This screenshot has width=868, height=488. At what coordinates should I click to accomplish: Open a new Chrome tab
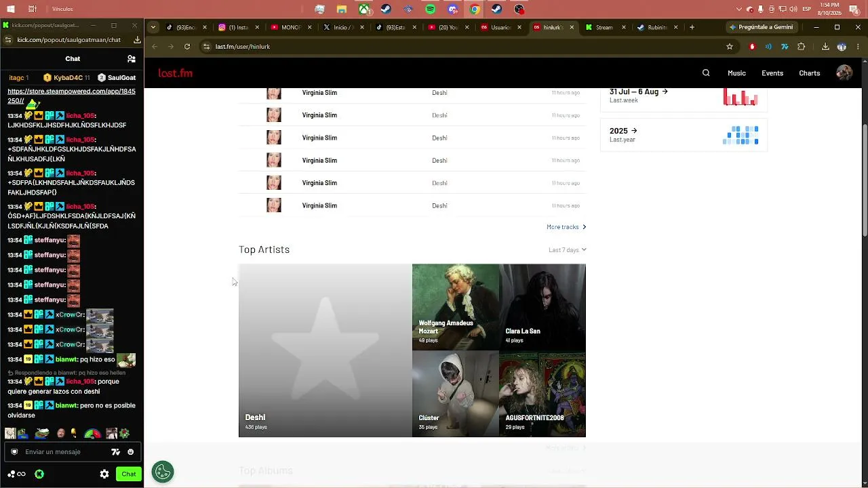[x=692, y=27]
